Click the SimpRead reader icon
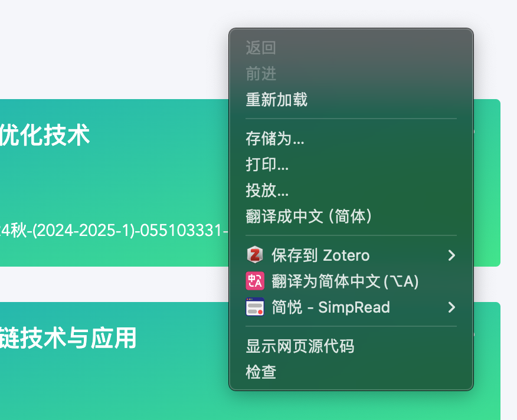 pyautogui.click(x=255, y=307)
